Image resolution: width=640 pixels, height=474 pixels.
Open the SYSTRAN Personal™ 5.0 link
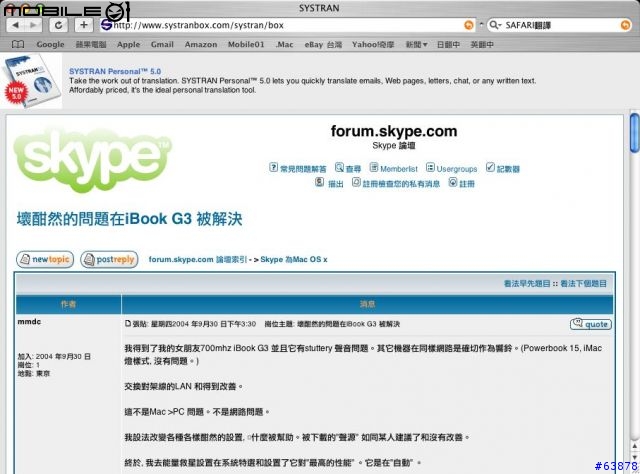[115, 71]
